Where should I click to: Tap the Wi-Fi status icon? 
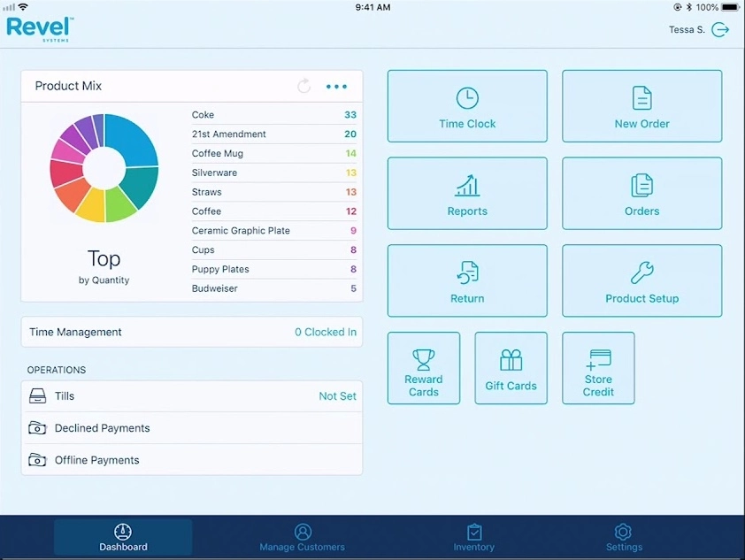[23, 6]
